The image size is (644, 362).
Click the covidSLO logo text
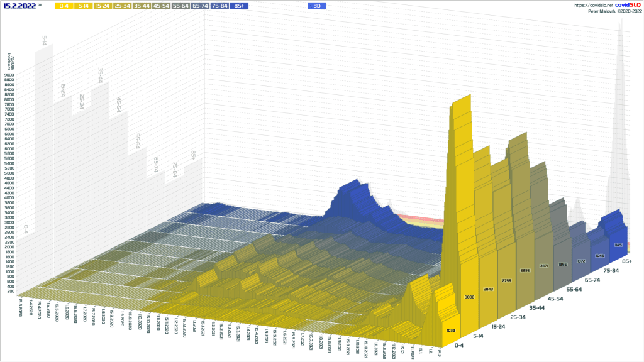pyautogui.click(x=627, y=5)
